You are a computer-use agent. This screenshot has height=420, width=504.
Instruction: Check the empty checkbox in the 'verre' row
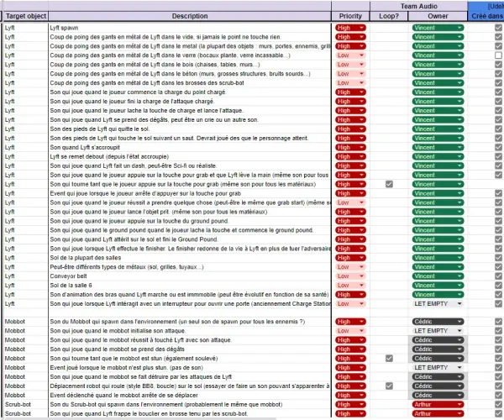coord(498,55)
